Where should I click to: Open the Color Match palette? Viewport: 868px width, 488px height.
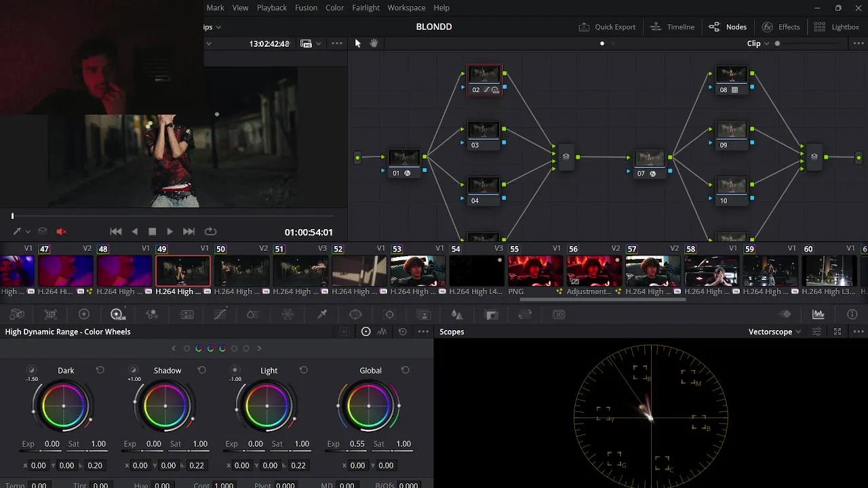50,314
